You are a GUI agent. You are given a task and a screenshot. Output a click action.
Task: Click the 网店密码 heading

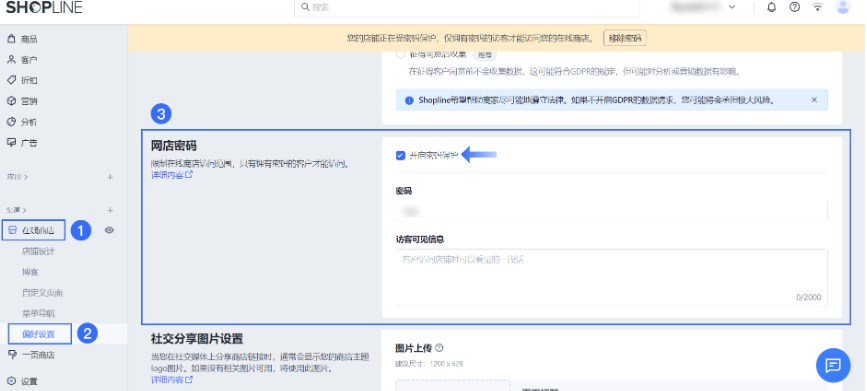174,145
